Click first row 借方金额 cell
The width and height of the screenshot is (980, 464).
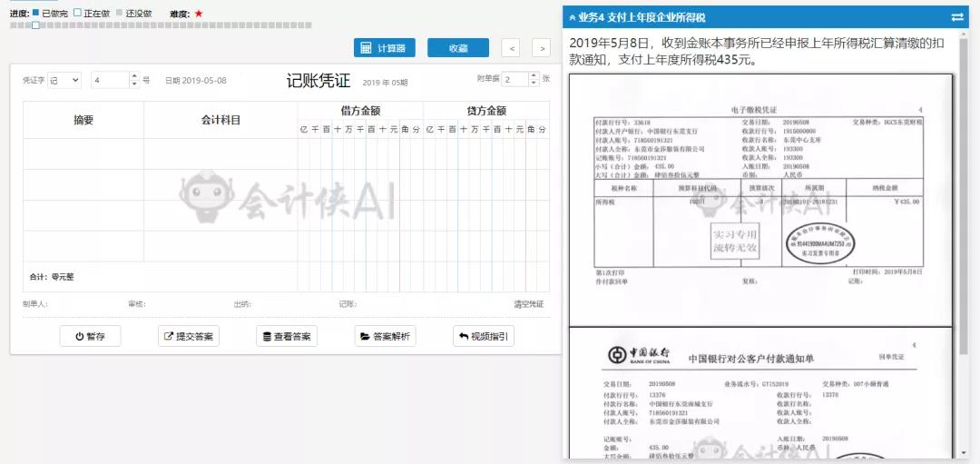click(360, 153)
